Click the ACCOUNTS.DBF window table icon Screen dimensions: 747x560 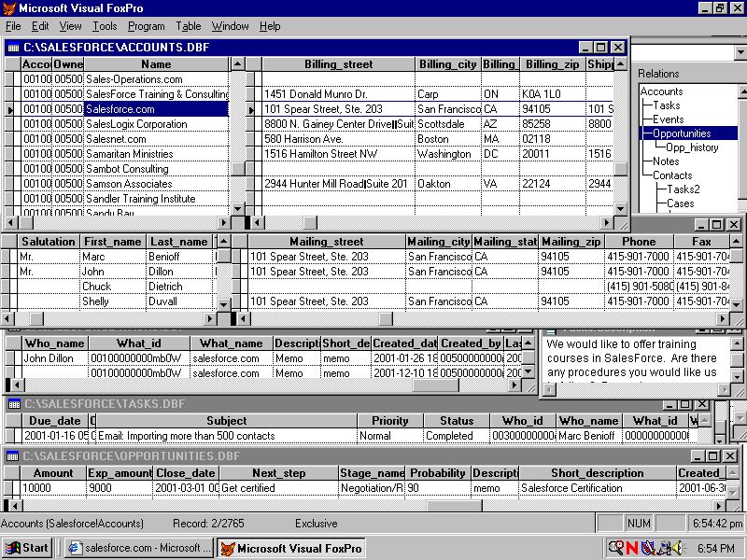[13, 48]
